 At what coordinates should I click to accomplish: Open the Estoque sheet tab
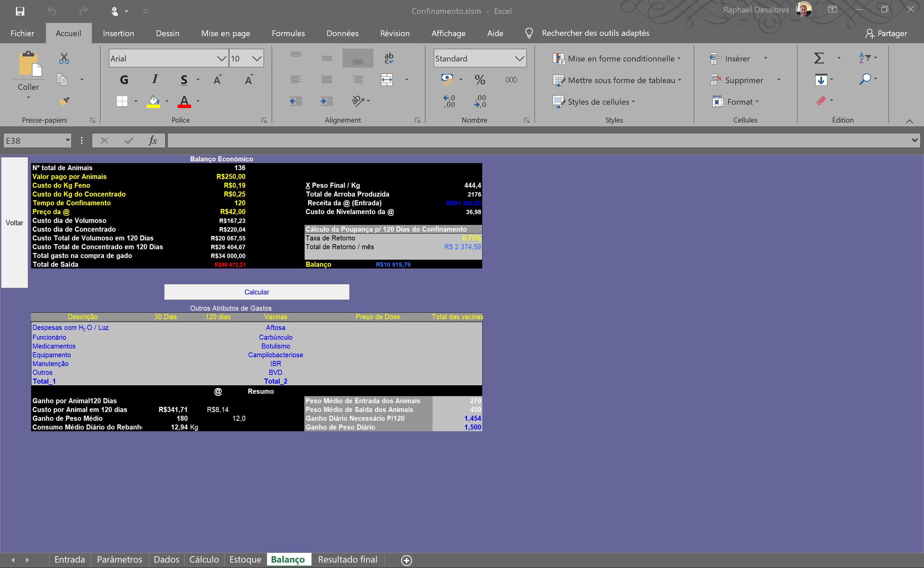[245, 559]
